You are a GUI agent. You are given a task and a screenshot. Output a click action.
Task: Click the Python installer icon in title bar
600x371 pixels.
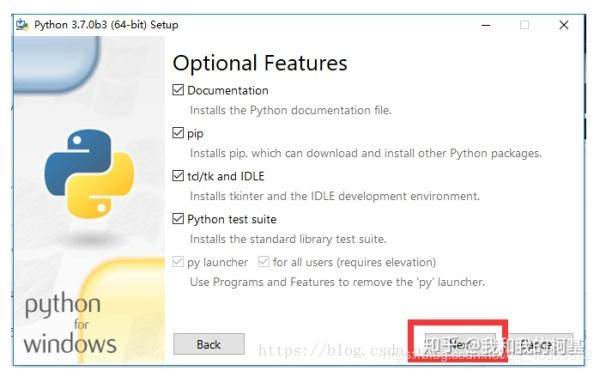click(22, 25)
